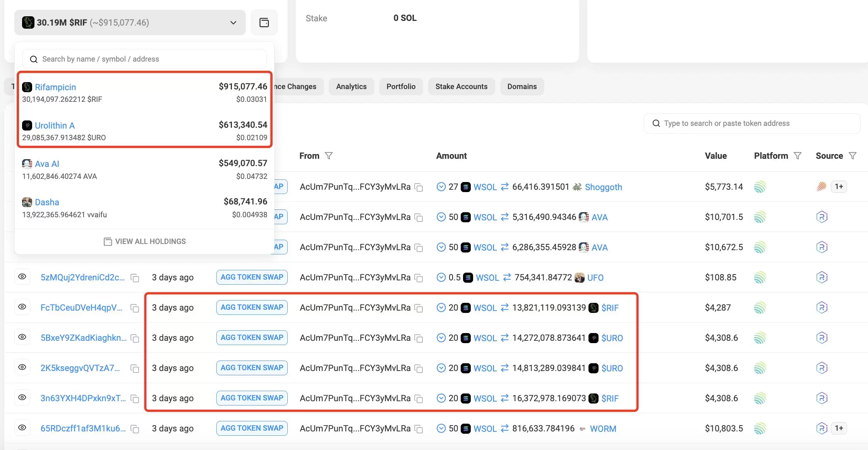Copy From address in Shoggoth swap row
Viewport: 868px width, 450px height.
click(419, 187)
